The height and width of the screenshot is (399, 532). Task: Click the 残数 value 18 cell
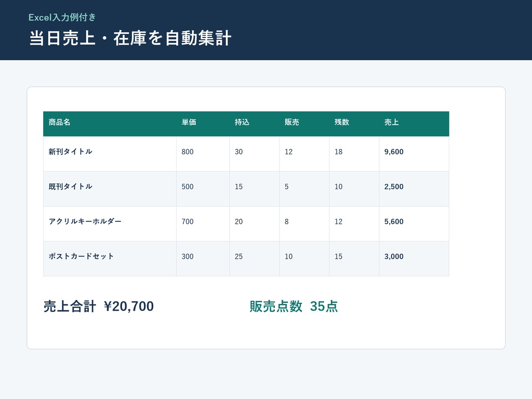354,154
